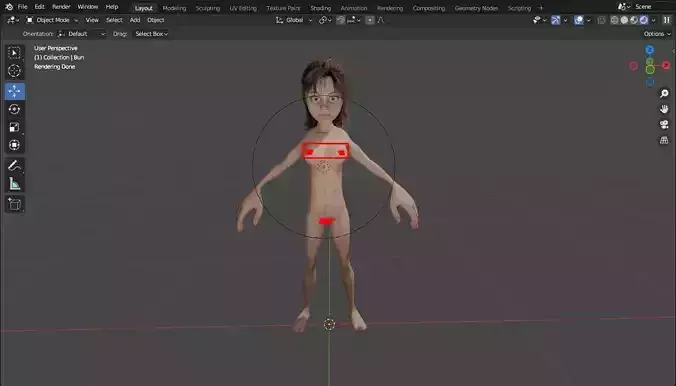This screenshot has height=386, width=676.
Task: Open the snapping options dropdown arrow
Action: pos(354,20)
